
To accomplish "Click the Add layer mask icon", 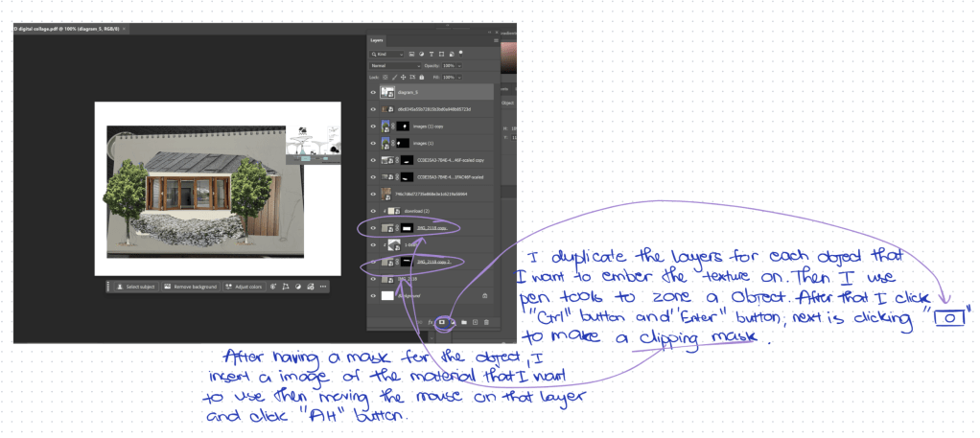I will tap(441, 322).
